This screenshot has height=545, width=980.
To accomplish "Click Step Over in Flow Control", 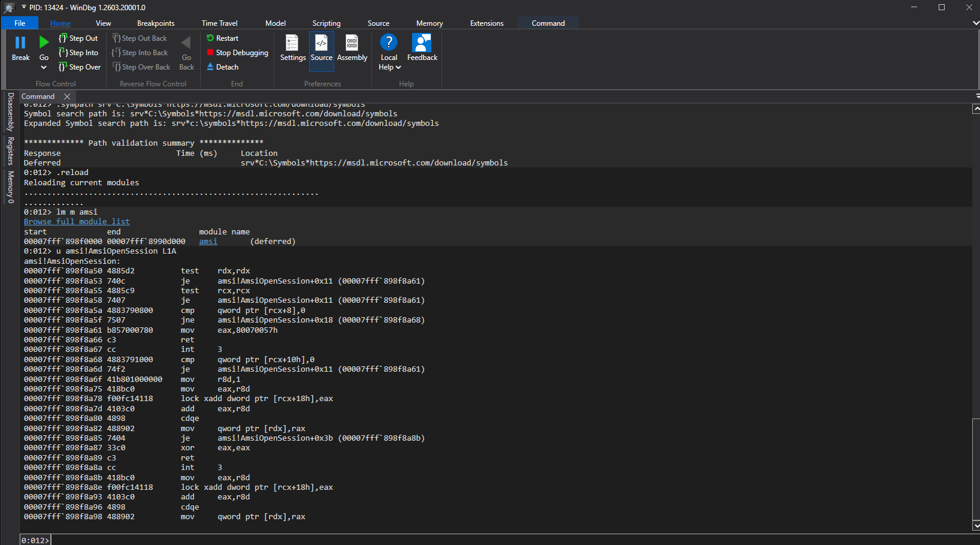I will coord(80,67).
